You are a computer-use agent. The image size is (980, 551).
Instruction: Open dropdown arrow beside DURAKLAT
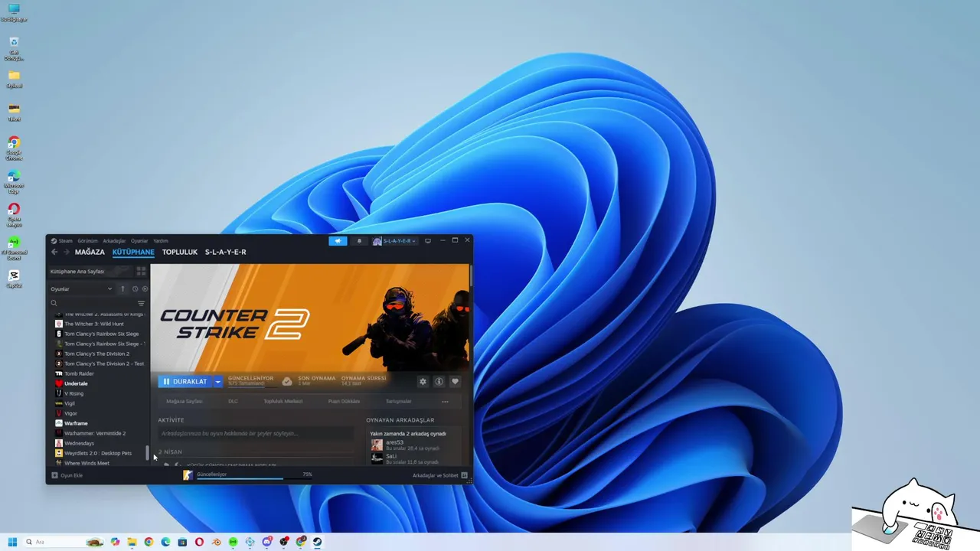click(217, 381)
